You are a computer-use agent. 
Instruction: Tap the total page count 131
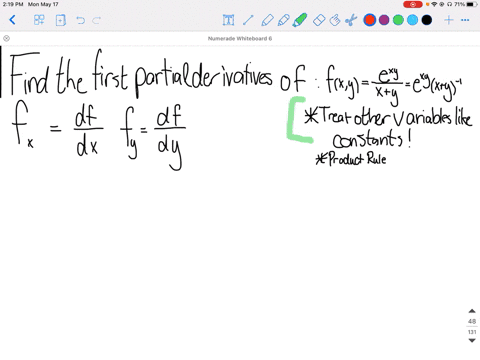click(x=472, y=332)
